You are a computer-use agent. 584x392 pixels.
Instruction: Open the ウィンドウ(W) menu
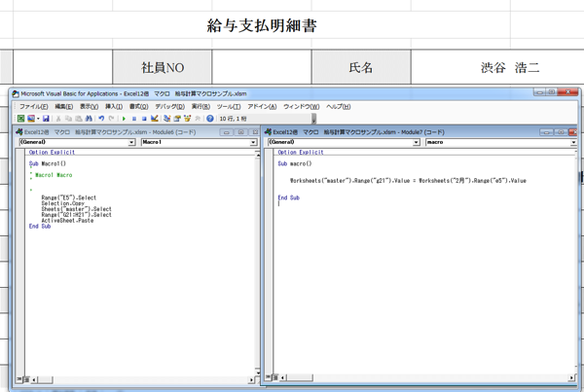point(302,106)
